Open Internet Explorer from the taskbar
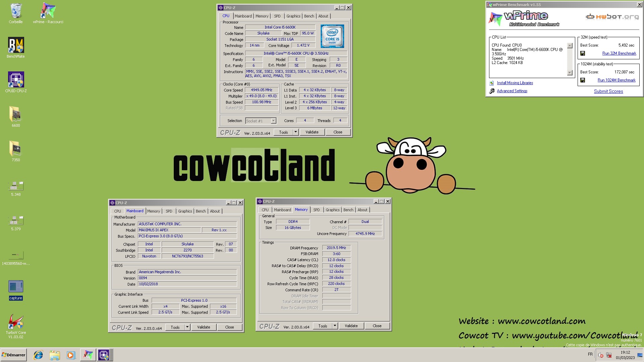The width and height of the screenshot is (644, 362). (x=38, y=355)
